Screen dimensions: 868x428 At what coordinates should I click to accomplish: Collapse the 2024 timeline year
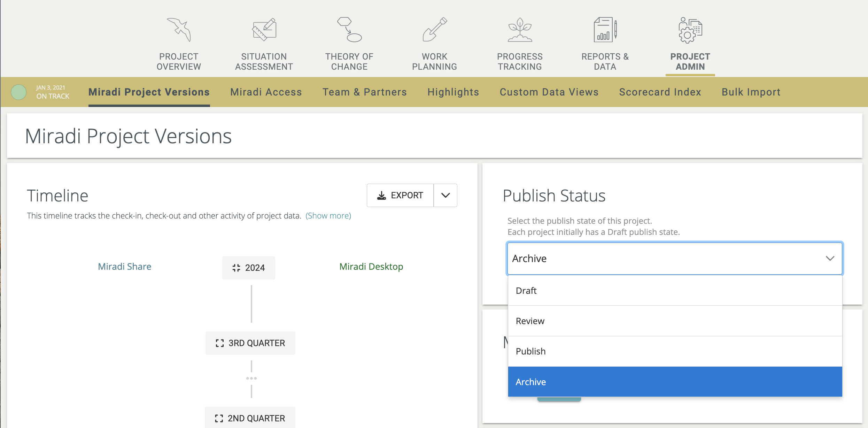(249, 268)
